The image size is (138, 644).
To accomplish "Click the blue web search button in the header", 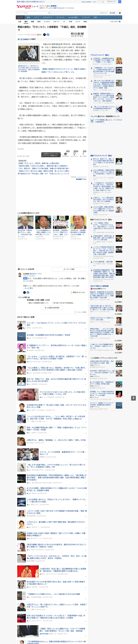I will click(120, 2).
